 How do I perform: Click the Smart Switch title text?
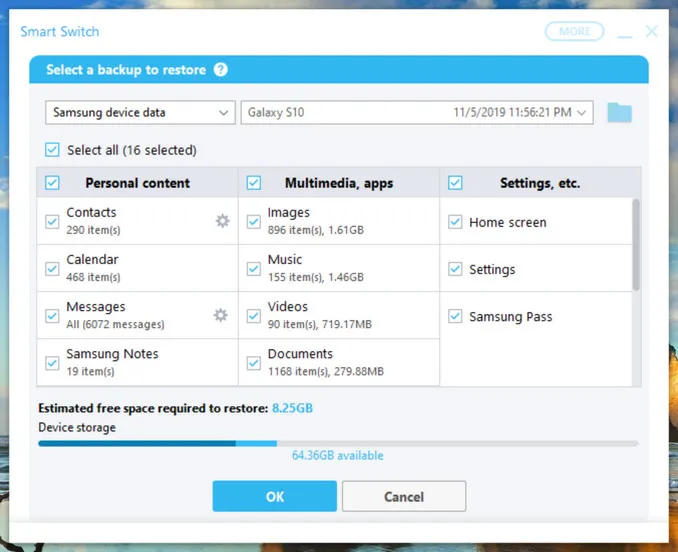coord(60,32)
